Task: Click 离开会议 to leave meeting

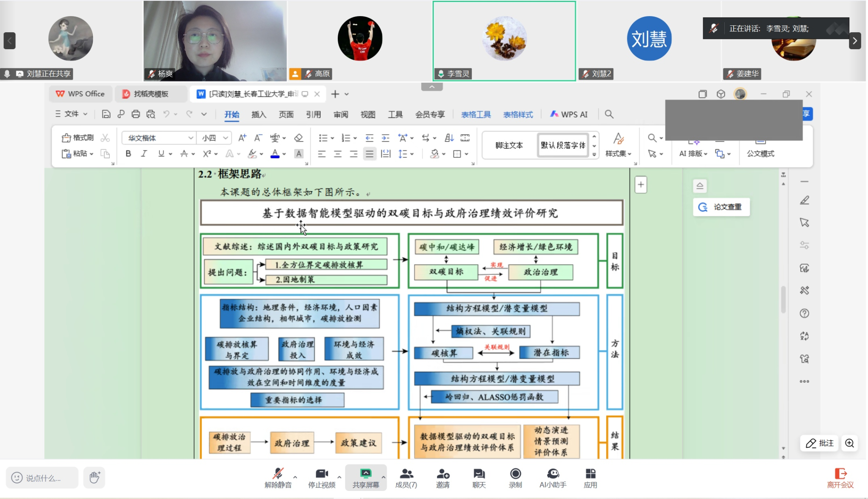Action: click(x=840, y=478)
